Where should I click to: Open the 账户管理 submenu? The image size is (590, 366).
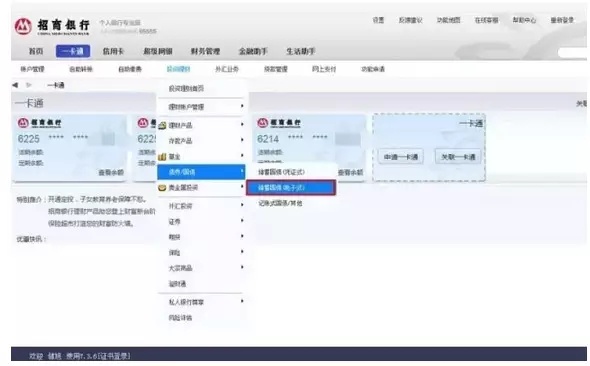(x=32, y=69)
